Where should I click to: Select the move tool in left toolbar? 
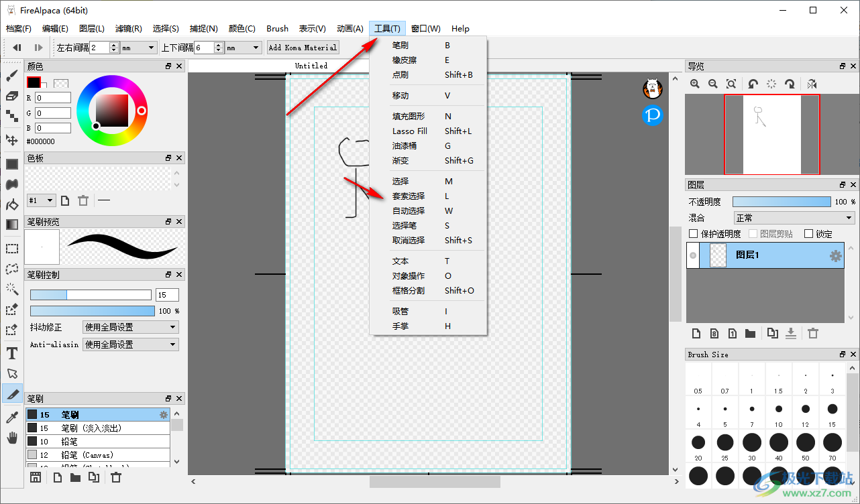(11, 140)
